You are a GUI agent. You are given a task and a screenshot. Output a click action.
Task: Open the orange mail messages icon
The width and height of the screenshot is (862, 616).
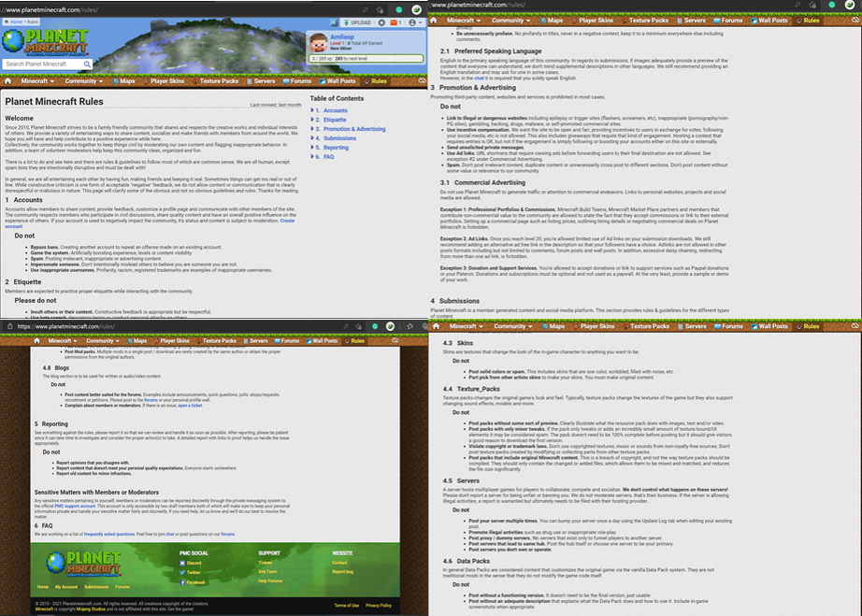(x=394, y=22)
